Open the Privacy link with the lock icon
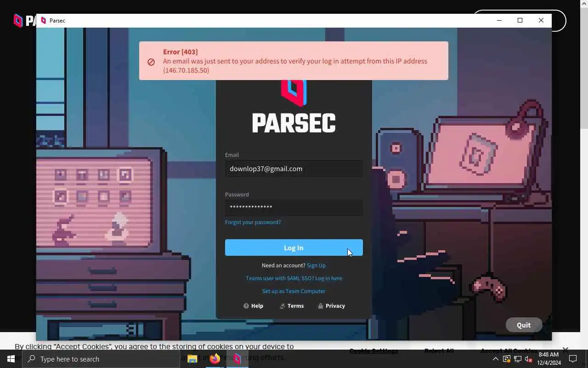The image size is (588, 368). click(331, 306)
